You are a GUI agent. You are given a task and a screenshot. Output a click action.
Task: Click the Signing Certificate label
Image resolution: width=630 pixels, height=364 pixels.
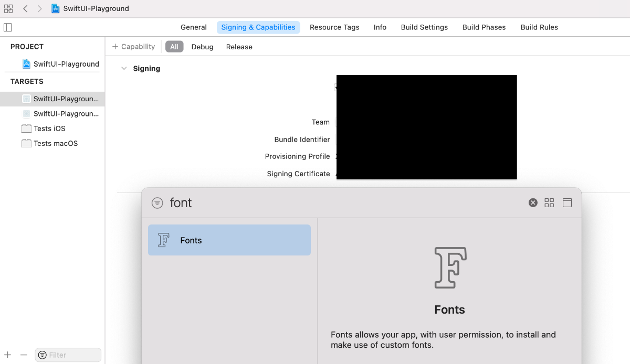pyautogui.click(x=298, y=174)
